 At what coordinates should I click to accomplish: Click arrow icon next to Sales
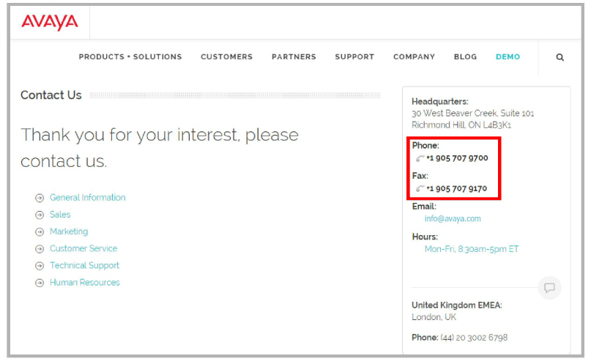(40, 215)
